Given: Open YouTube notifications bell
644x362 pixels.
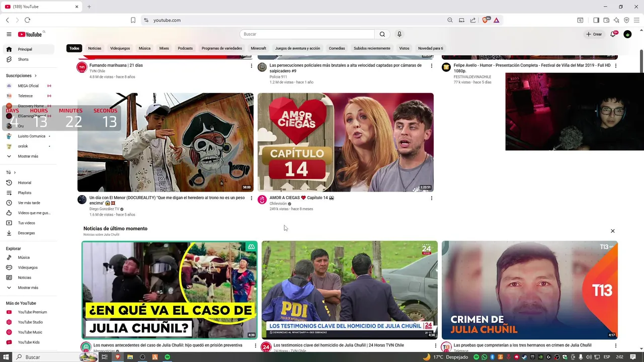Looking at the screenshot, I should [x=613, y=34].
